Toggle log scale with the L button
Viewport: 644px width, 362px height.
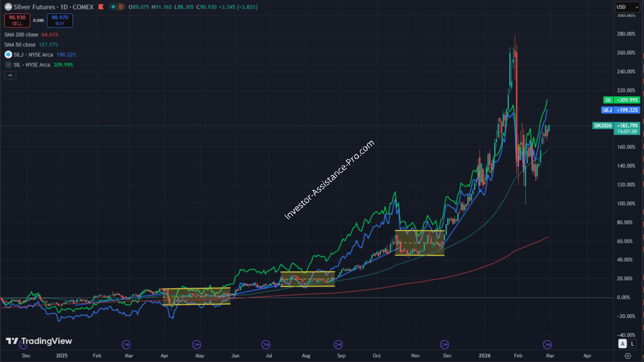pyautogui.click(x=632, y=344)
